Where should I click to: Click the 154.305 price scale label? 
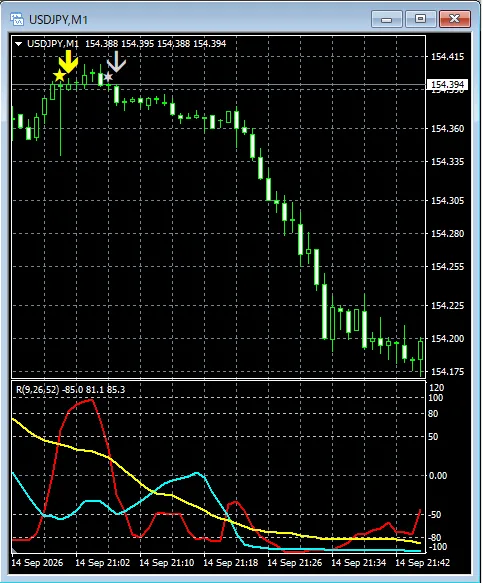click(448, 201)
